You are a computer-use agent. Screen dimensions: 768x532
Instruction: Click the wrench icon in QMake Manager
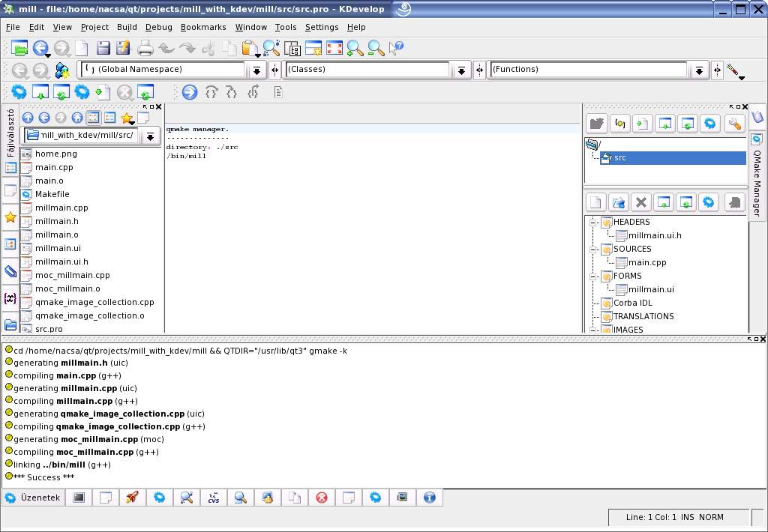coord(734,124)
